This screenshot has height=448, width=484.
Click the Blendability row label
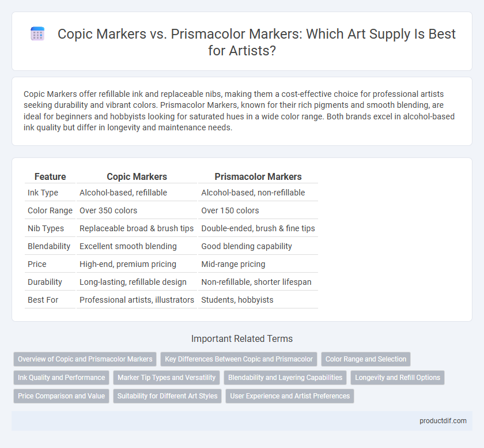click(49, 246)
